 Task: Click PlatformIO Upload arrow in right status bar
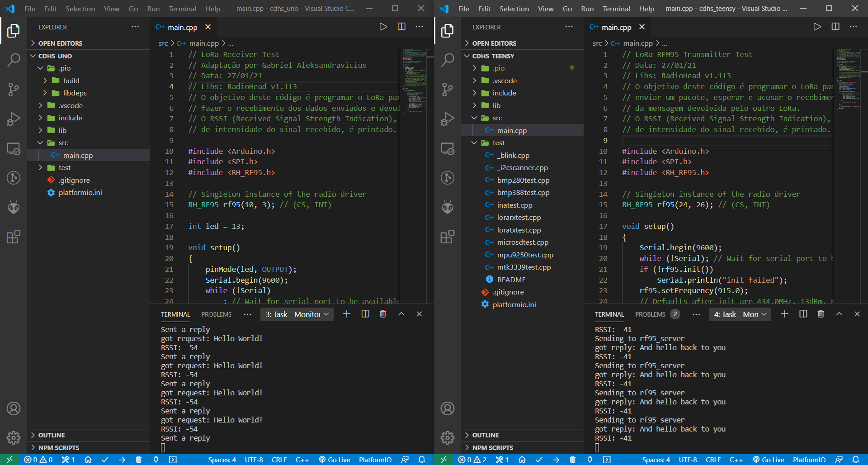click(556, 460)
